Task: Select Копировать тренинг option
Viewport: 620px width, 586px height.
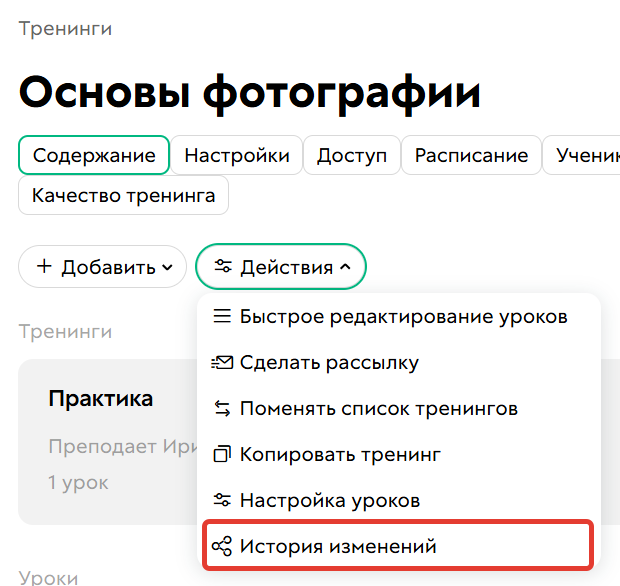Action: click(x=399, y=454)
